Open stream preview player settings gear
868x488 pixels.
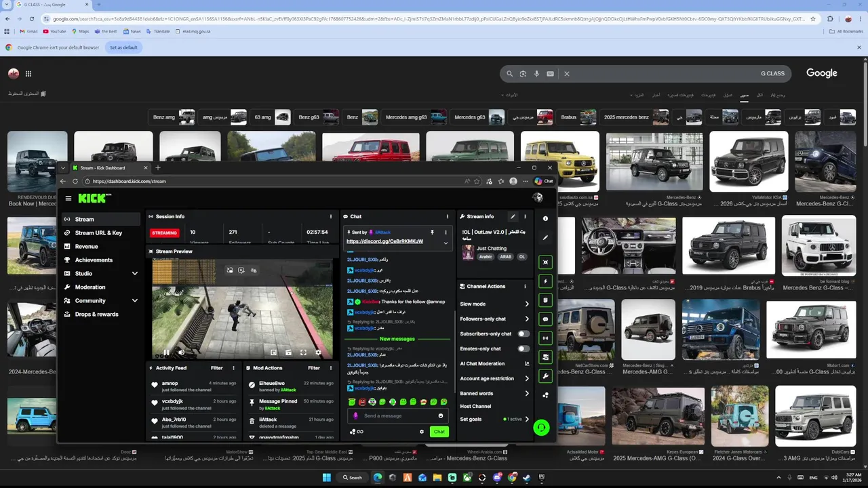[318, 352]
